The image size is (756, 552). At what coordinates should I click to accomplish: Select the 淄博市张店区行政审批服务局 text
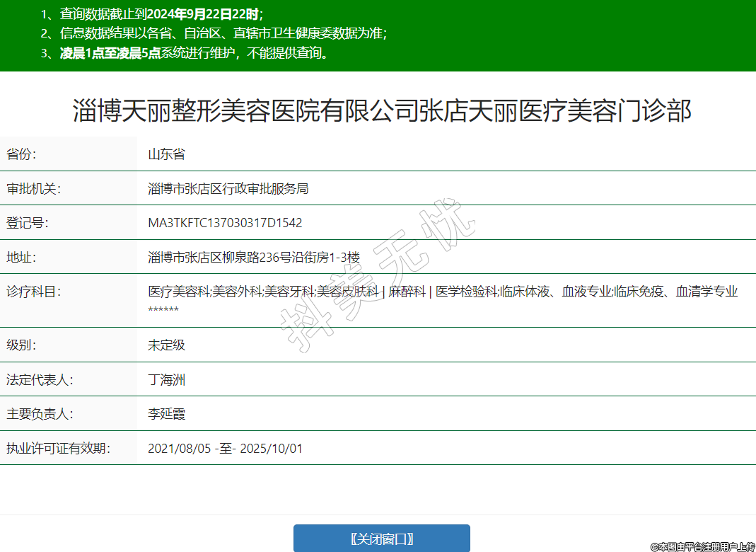tap(228, 189)
